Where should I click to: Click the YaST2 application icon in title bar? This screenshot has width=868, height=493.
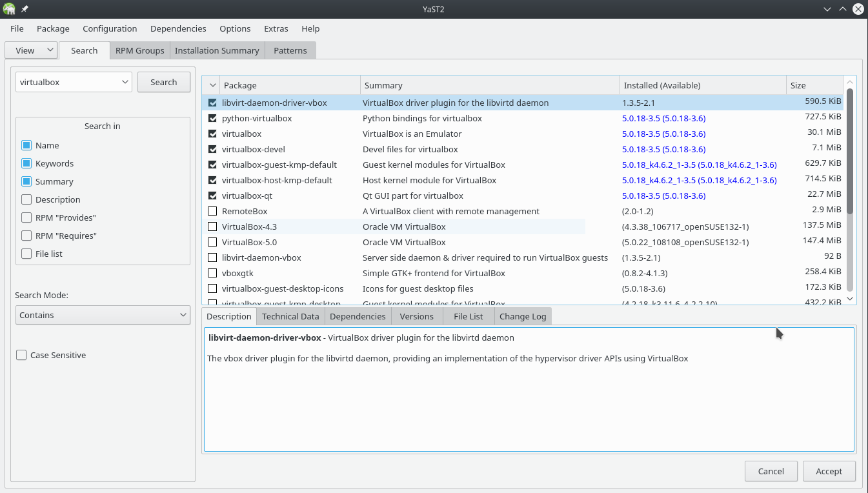(9, 9)
